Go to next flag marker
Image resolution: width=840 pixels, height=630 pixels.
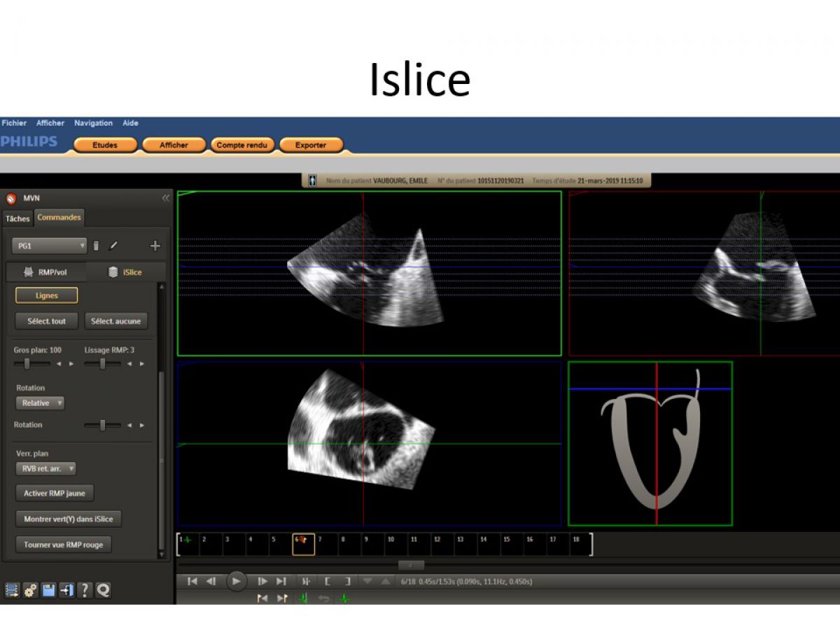282,598
